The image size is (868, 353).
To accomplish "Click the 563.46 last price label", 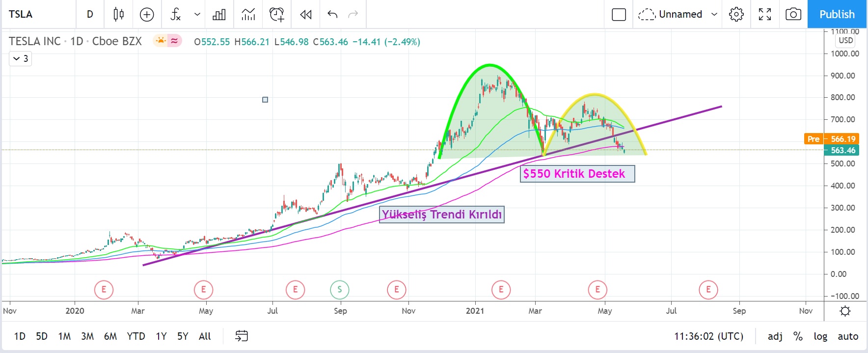I will (x=841, y=150).
